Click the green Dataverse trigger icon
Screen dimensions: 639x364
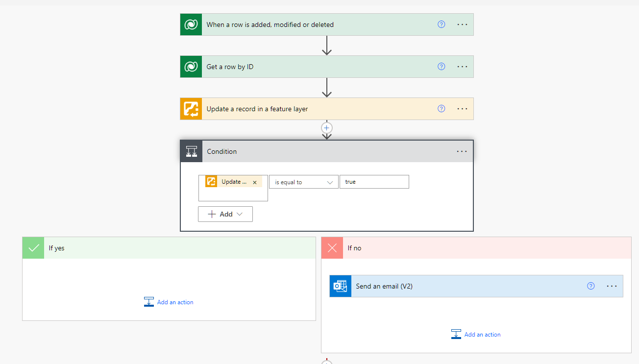[x=191, y=24]
